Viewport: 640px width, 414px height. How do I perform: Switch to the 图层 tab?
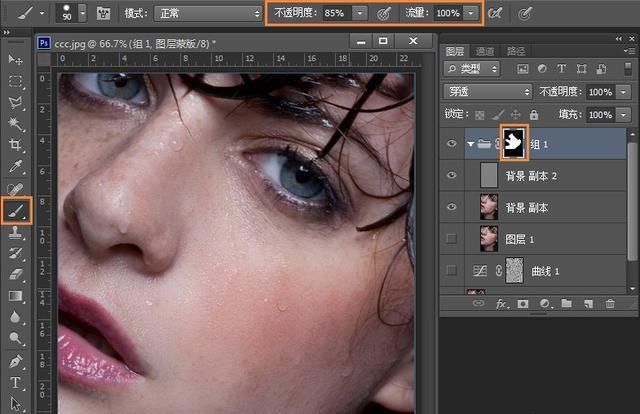(455, 51)
